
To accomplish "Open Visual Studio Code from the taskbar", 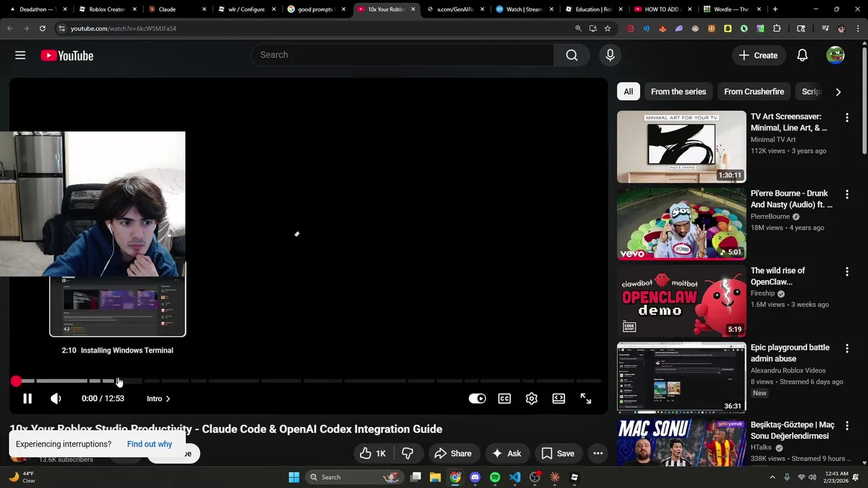I will pyautogui.click(x=515, y=477).
